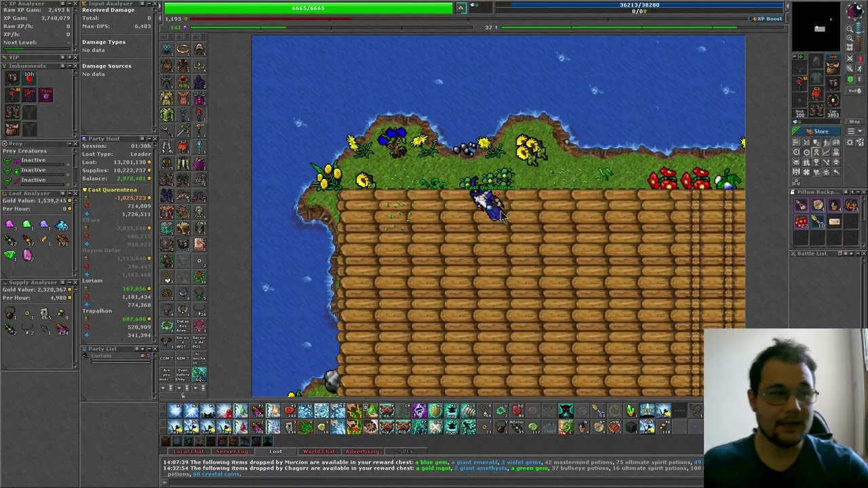
Task: Select the yellow wand stack of 10
Action: pos(818,221)
